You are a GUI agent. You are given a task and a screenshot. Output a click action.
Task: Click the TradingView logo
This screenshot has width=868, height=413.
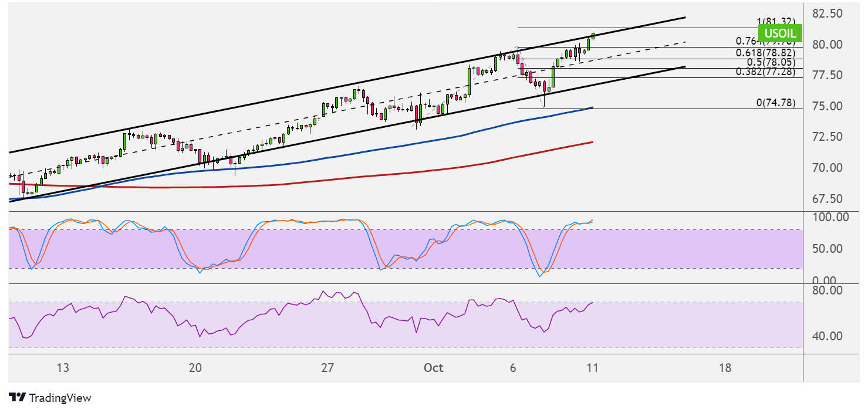coord(50,398)
